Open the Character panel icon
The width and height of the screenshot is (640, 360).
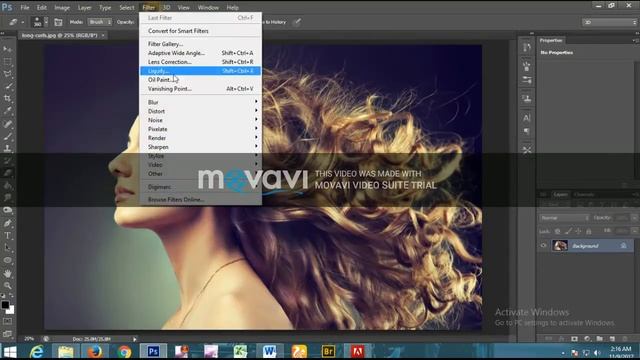(x=527, y=118)
